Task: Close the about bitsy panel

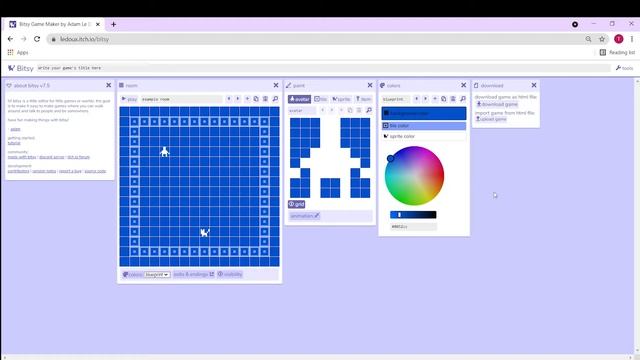Action: point(109,85)
